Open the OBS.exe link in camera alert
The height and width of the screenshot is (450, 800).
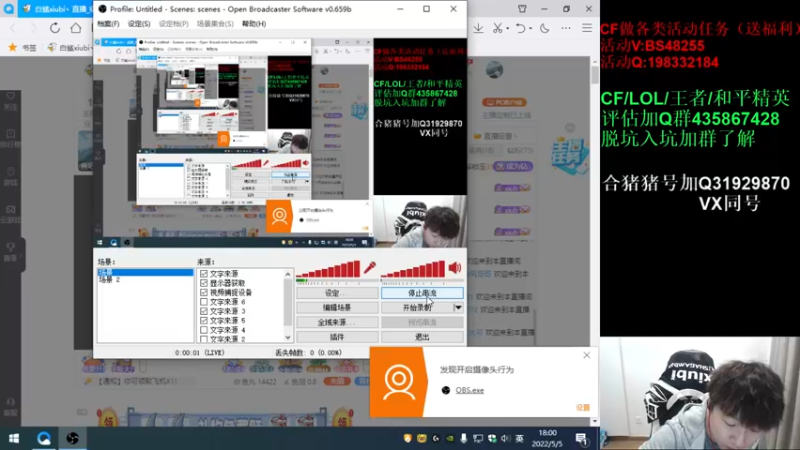(469, 390)
